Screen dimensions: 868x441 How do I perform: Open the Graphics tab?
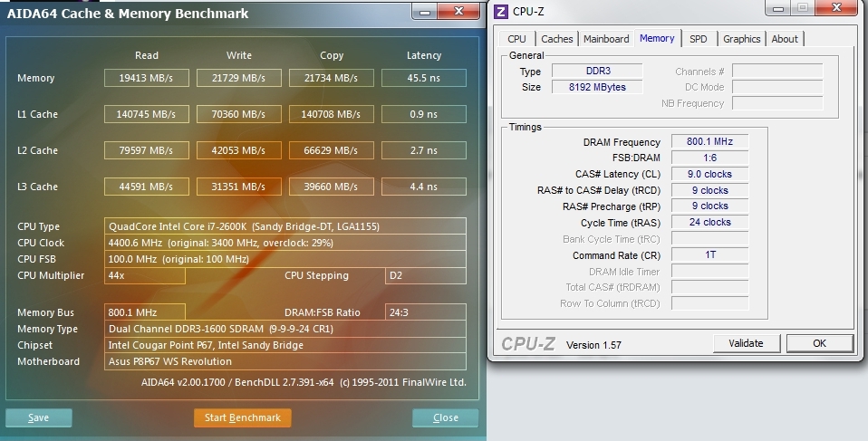click(741, 39)
